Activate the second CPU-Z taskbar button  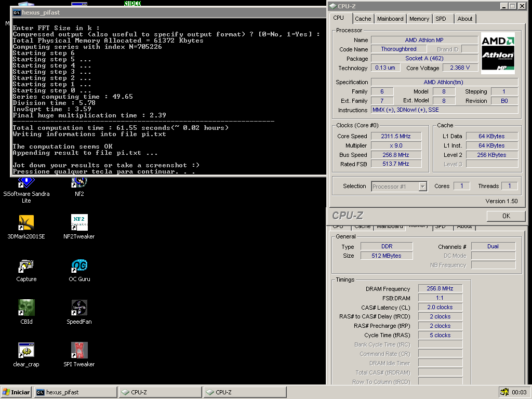coord(245,392)
